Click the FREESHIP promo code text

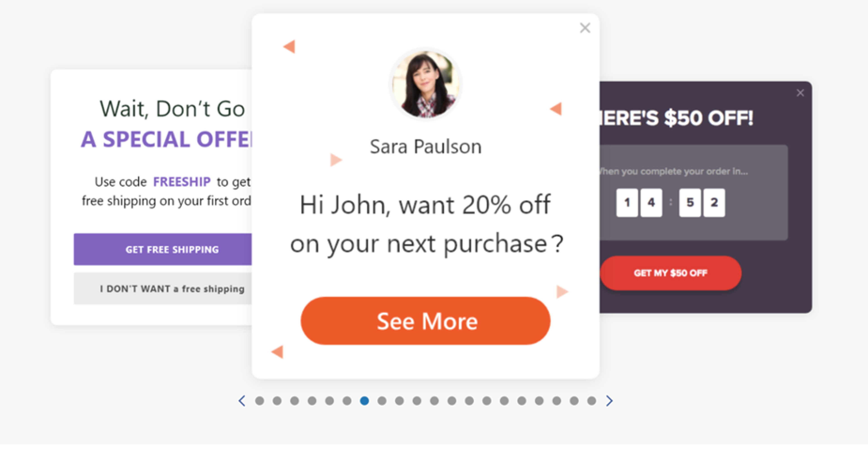pos(182,182)
